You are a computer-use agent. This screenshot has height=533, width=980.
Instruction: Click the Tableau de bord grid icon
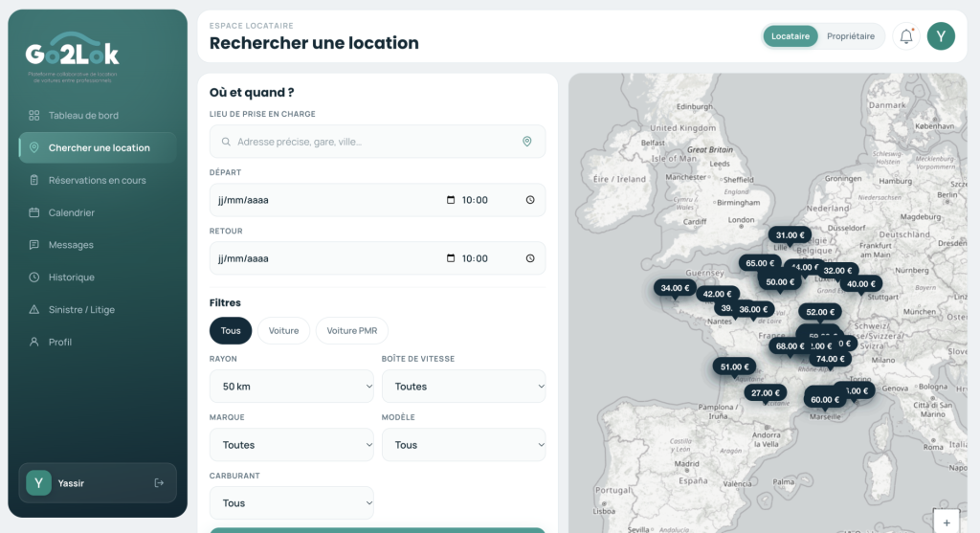[34, 115]
